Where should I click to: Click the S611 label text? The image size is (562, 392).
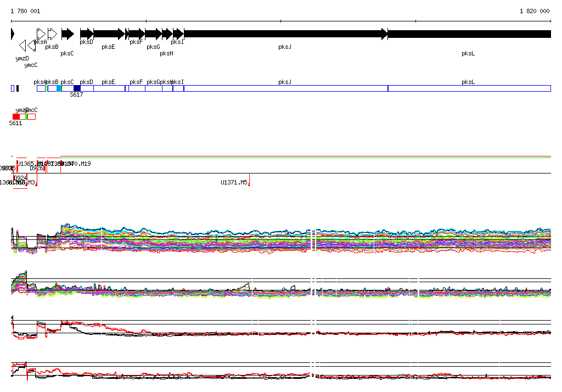15,124
